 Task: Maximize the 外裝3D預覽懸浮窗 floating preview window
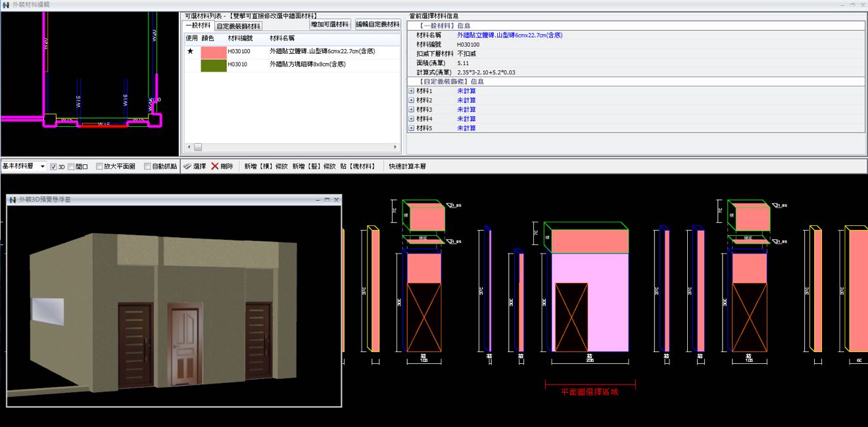[x=327, y=199]
